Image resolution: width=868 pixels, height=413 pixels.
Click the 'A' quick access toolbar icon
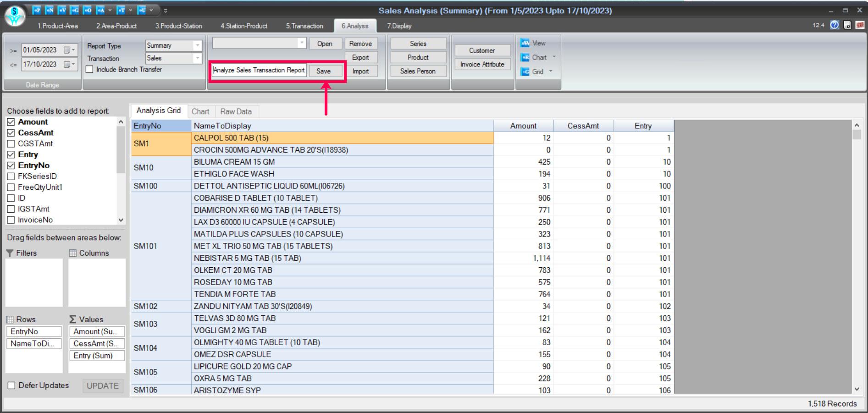coord(101,10)
